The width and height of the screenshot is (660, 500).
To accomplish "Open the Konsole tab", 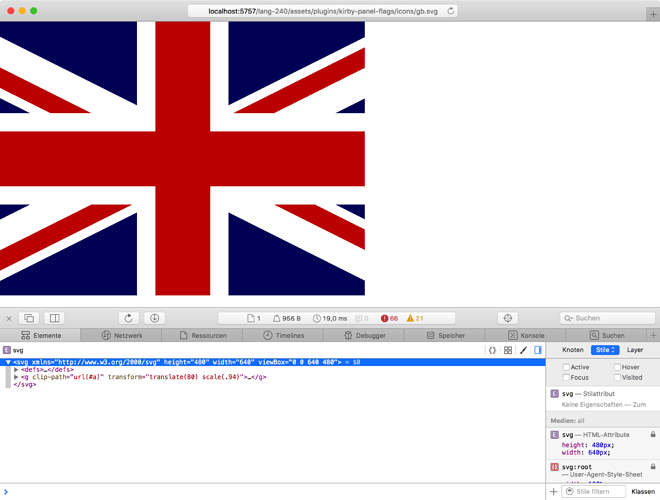I will click(526, 335).
